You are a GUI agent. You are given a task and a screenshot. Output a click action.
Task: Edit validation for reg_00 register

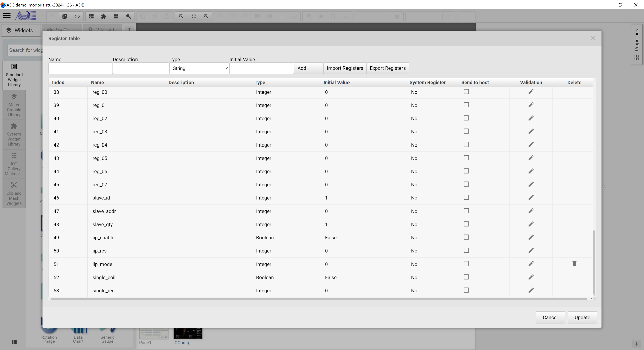(531, 92)
